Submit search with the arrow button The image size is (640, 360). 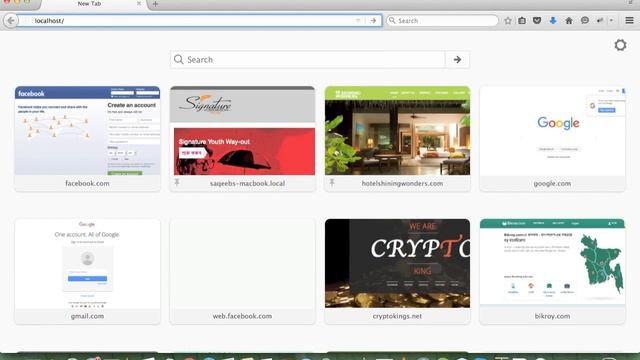click(x=457, y=60)
